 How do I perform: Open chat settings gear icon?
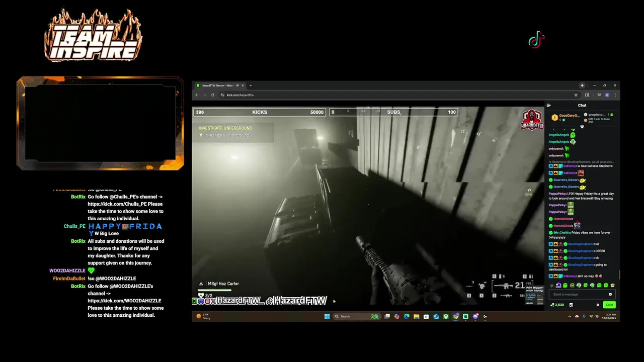tap(598, 305)
